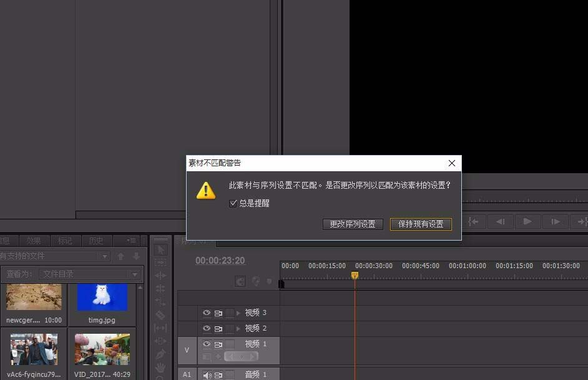The width and height of the screenshot is (588, 380).
Task: Click media browser scrollbar up arrow
Action: pyautogui.click(x=140, y=287)
